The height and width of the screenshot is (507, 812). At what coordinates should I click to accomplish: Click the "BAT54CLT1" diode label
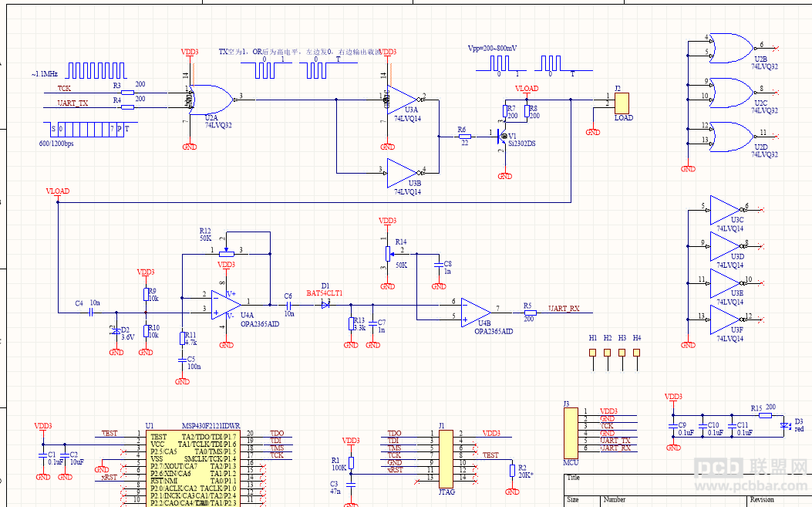click(x=324, y=293)
